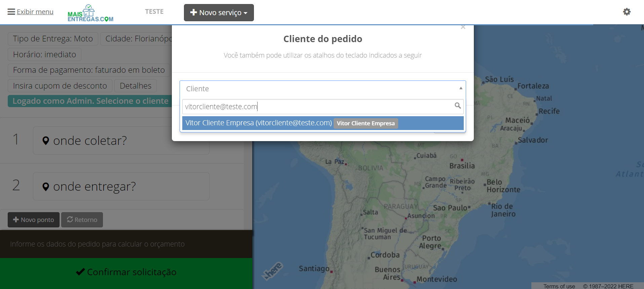
Task: Change Forma de pagamento option
Action: 89,70
